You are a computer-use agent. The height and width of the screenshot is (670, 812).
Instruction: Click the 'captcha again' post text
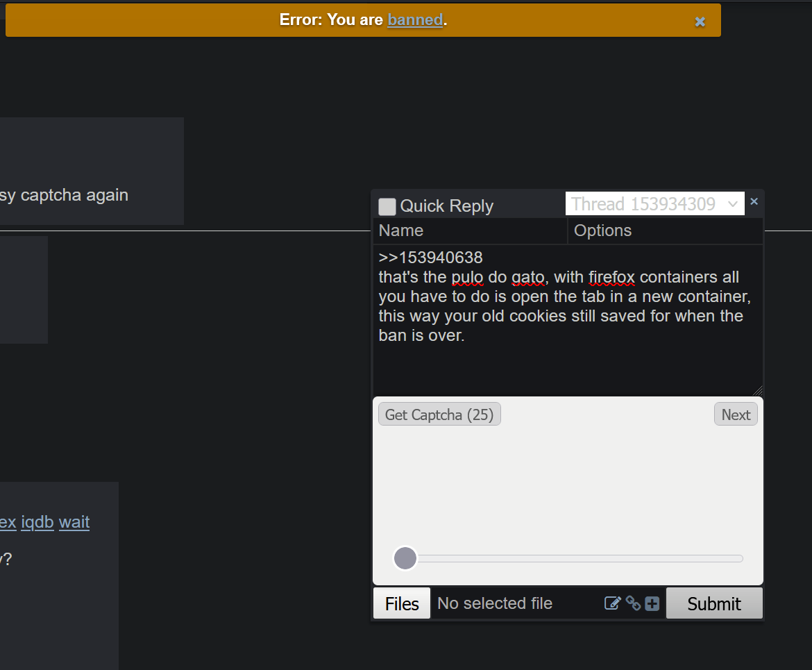point(74,195)
